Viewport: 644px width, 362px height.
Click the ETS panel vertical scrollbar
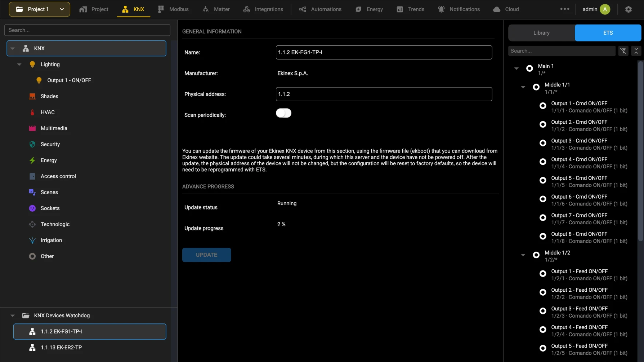click(640, 151)
